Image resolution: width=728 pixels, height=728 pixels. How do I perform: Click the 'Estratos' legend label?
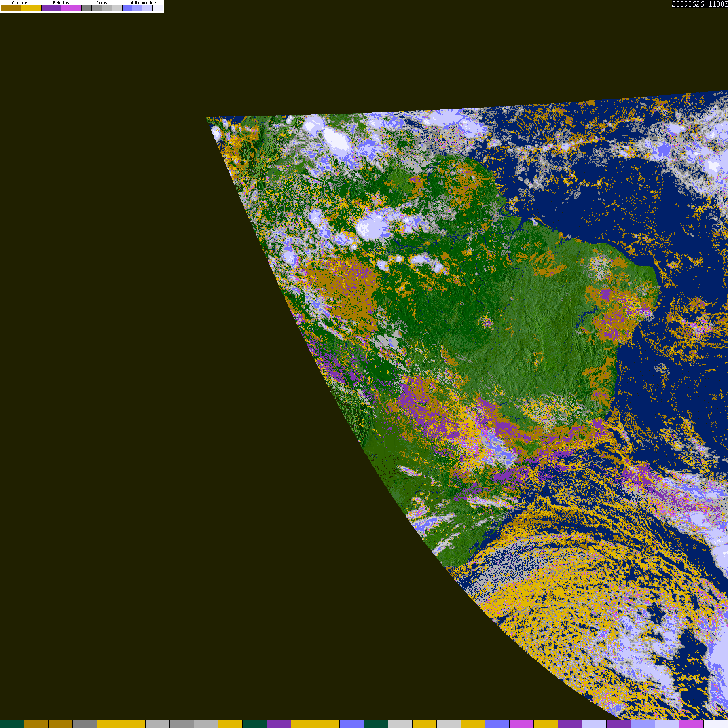tap(61, 3)
